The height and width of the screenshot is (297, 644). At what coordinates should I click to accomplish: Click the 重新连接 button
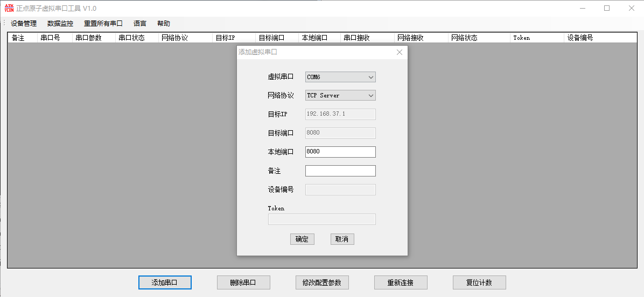(x=401, y=282)
